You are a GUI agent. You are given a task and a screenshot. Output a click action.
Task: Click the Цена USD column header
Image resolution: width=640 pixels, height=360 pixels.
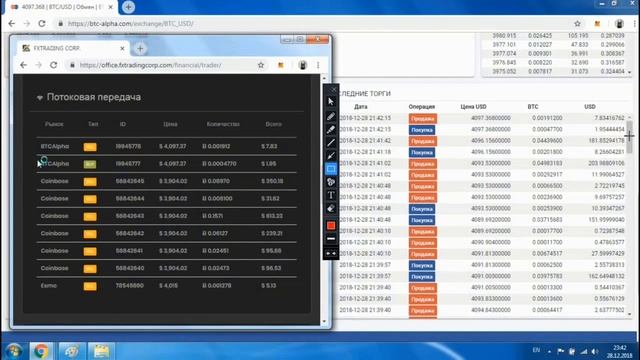(x=473, y=107)
